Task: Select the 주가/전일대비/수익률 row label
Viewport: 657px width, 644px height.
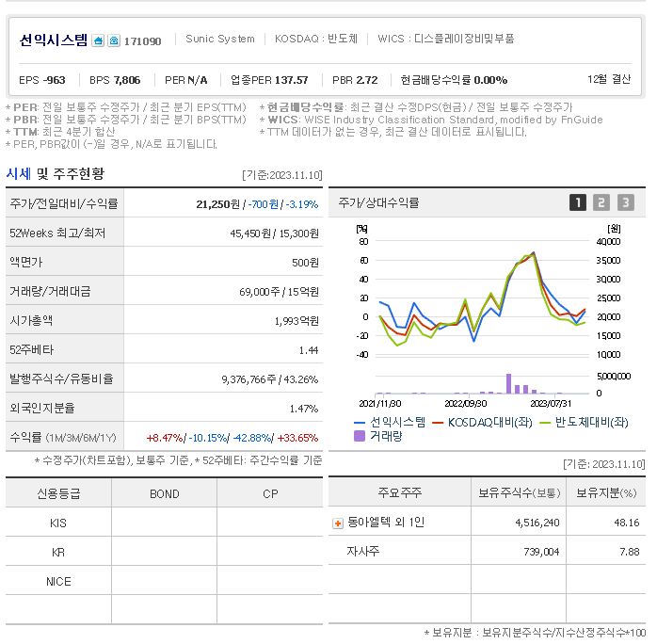Action: [x=64, y=204]
